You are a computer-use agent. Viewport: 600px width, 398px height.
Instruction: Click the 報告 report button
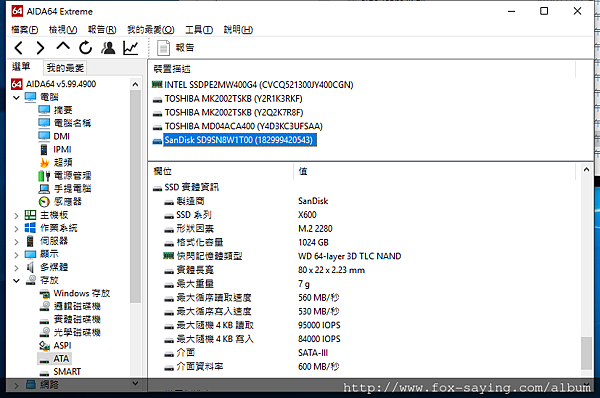coord(176,48)
